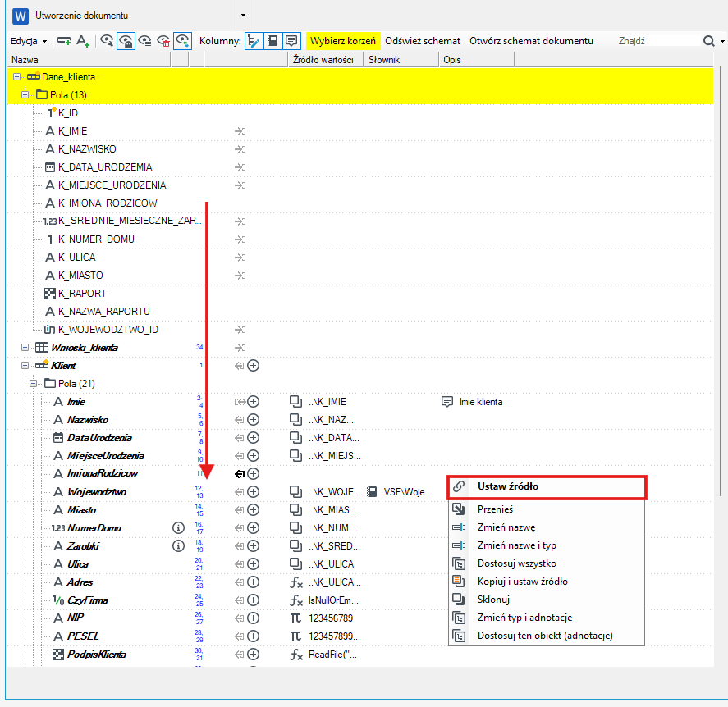Image resolution: width=728 pixels, height=707 pixels.
Task: Click the eye with magnifier icon
Action: (x=107, y=41)
